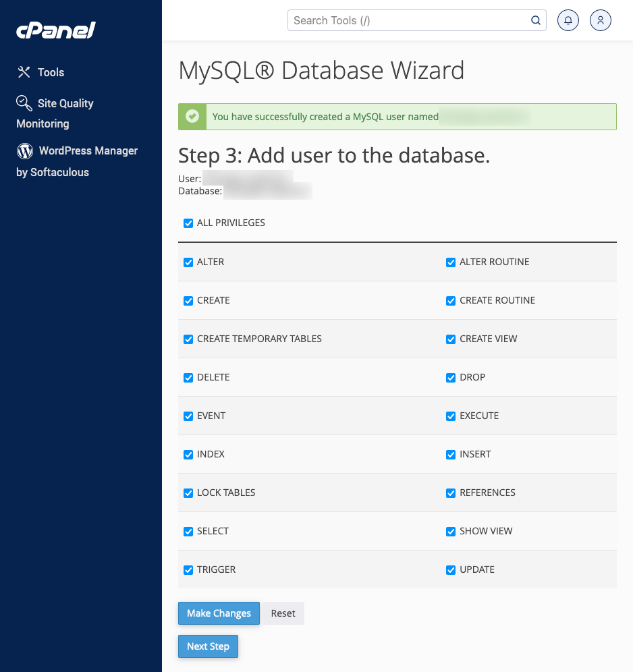Toggle the DELETE privilege checkbox
Screen dimensions: 633x672
coord(188,378)
